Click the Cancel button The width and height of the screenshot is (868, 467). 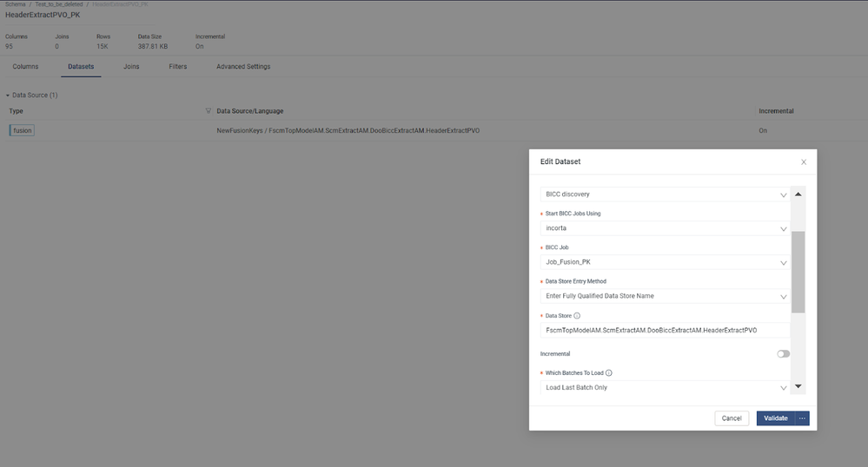pyautogui.click(x=732, y=418)
